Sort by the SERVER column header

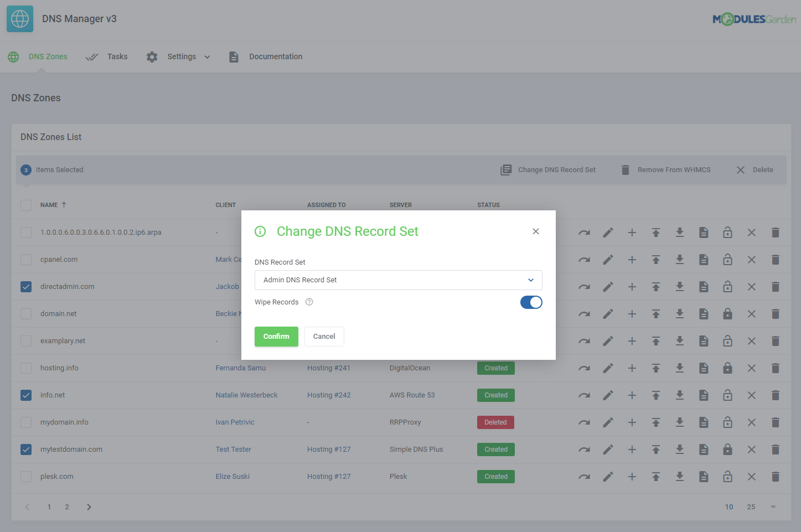(x=400, y=205)
